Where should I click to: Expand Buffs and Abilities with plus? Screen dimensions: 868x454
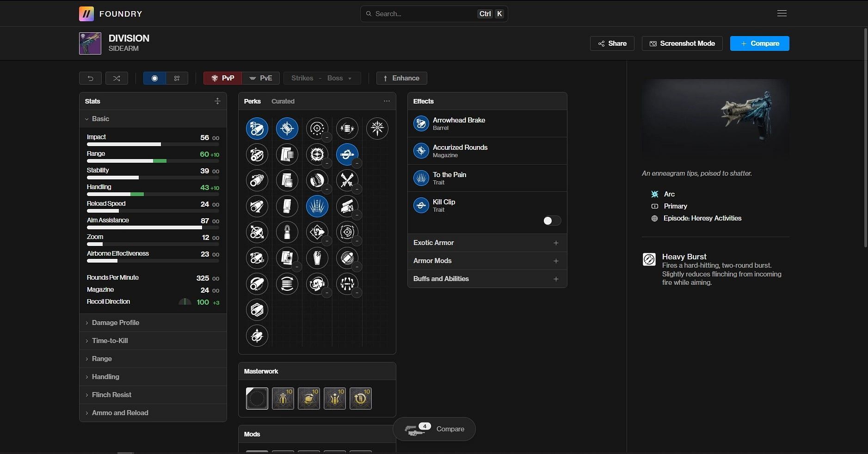556,279
